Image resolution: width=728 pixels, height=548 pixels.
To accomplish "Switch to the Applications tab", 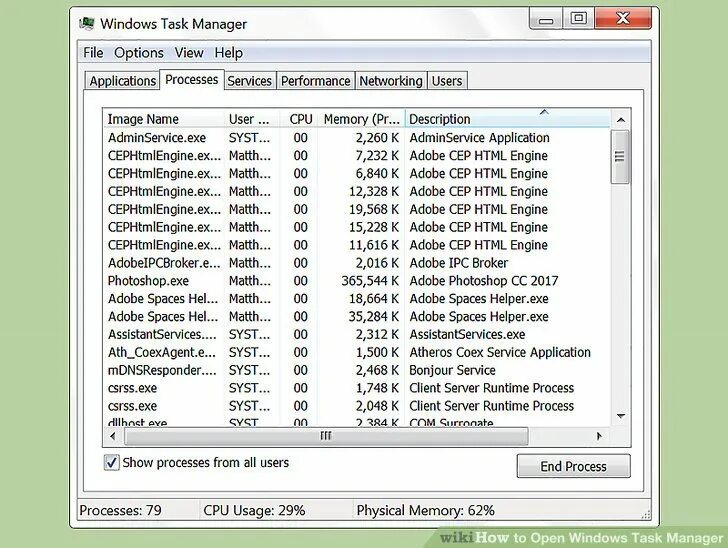I will (123, 81).
